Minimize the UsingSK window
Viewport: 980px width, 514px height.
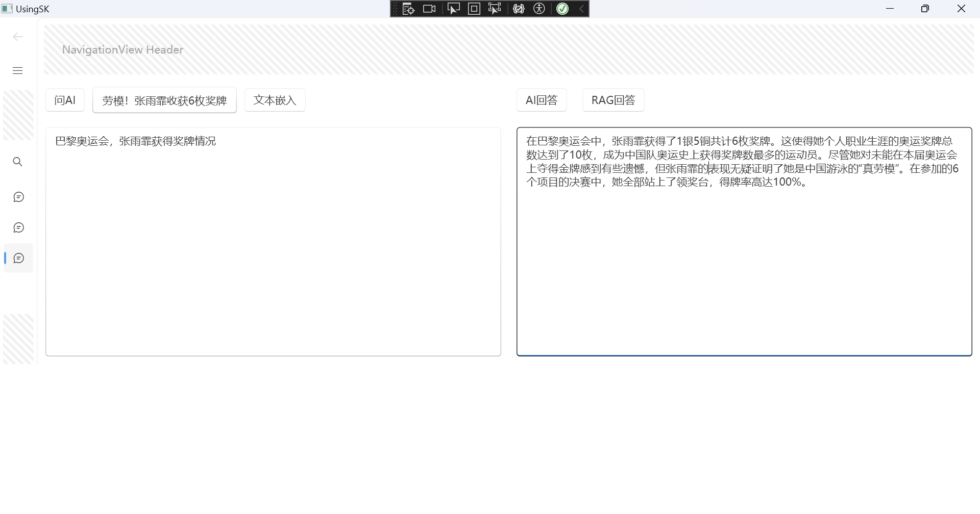point(890,9)
